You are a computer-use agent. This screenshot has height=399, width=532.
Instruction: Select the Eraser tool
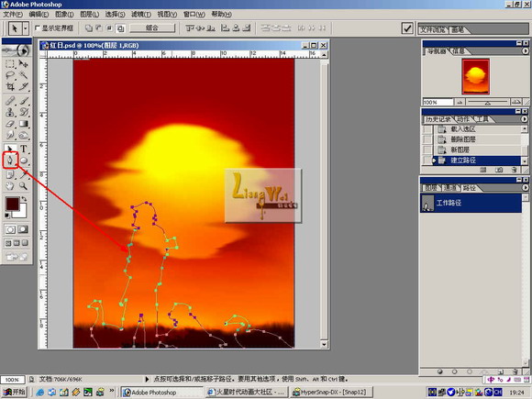(x=10, y=124)
